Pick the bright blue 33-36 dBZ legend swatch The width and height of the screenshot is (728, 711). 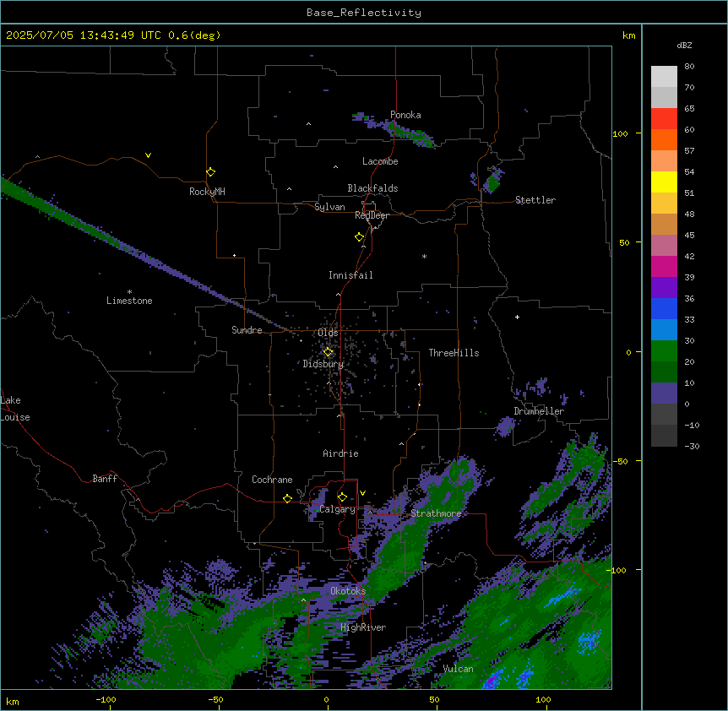[664, 308]
